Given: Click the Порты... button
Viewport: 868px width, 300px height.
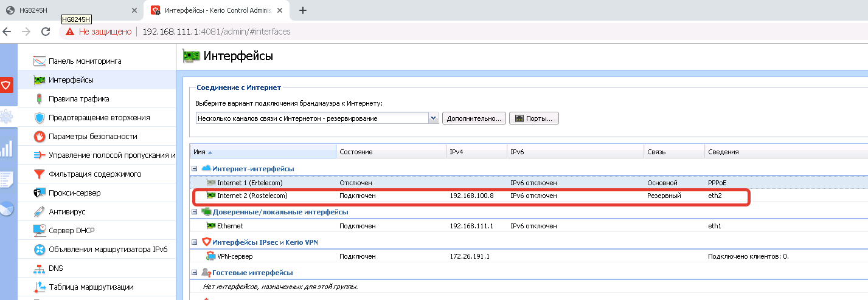Looking at the screenshot, I should coord(534,118).
